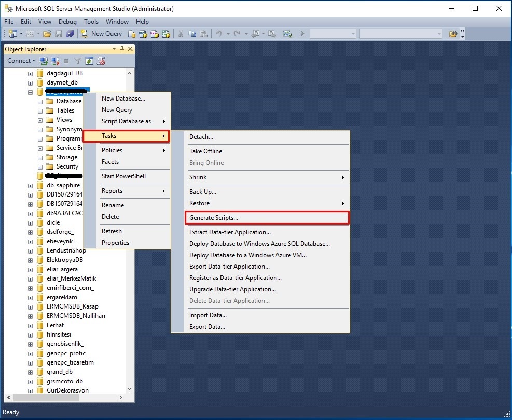Open the Tools menu
The image size is (512, 420).
pyautogui.click(x=91, y=22)
